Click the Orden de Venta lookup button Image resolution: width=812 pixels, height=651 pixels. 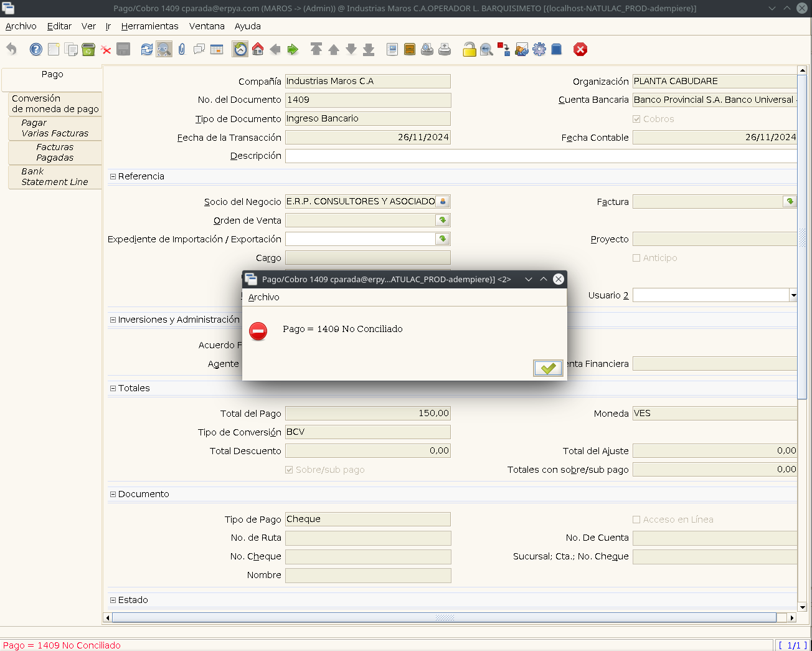(x=442, y=220)
